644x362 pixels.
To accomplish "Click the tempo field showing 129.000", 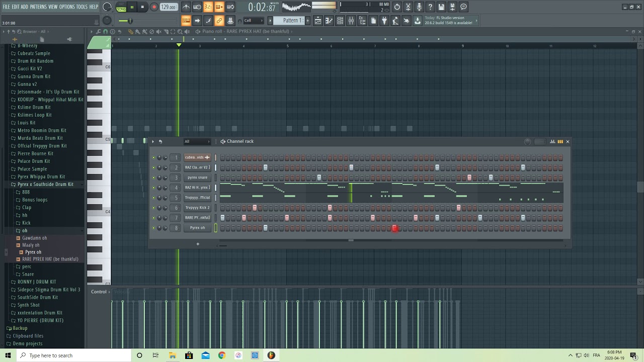I will (169, 7).
